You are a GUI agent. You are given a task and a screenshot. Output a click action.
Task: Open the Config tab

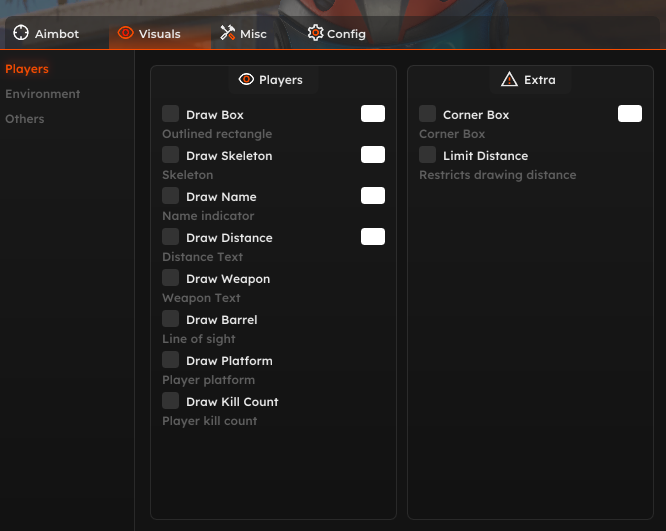click(x=336, y=33)
